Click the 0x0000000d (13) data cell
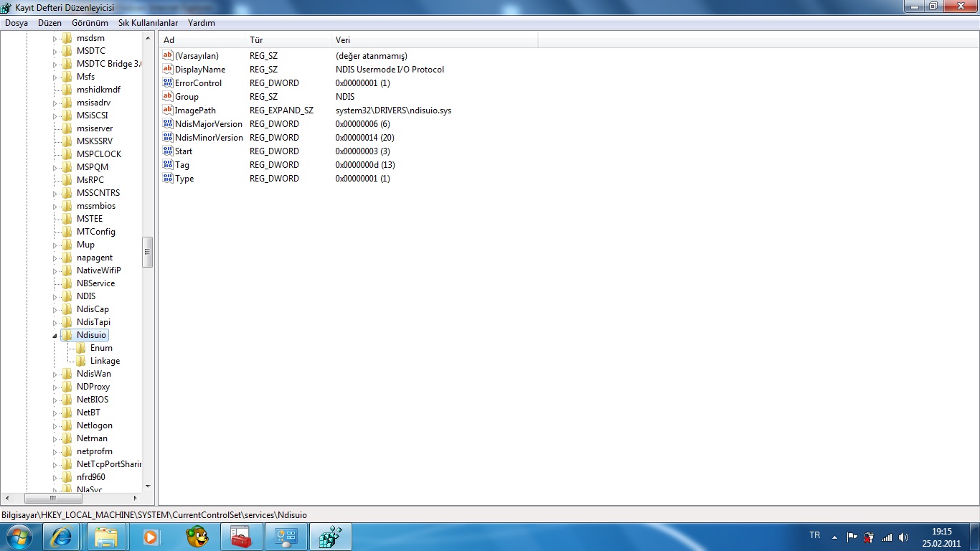Screen dimensions: 980x551 click(x=365, y=165)
